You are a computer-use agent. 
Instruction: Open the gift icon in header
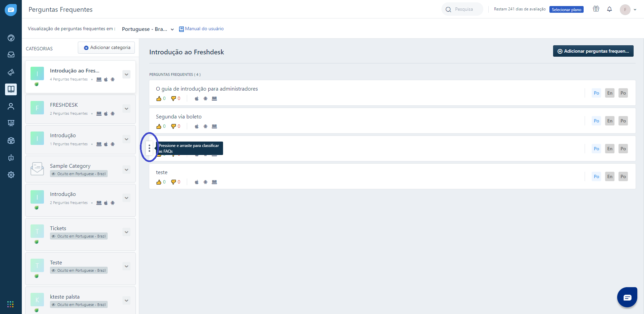click(596, 9)
